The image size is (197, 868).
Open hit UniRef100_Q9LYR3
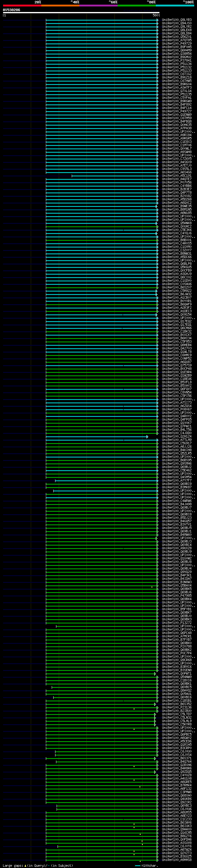(x=177, y=20)
